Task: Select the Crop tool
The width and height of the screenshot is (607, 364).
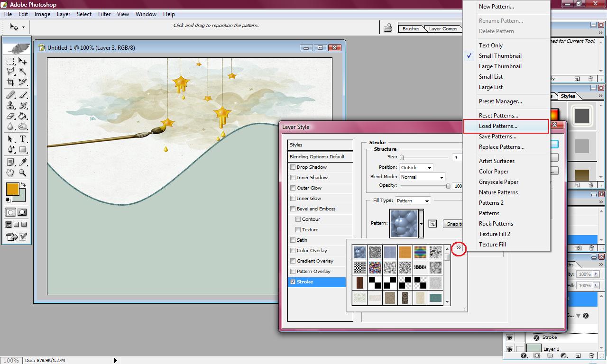Action: (10, 82)
